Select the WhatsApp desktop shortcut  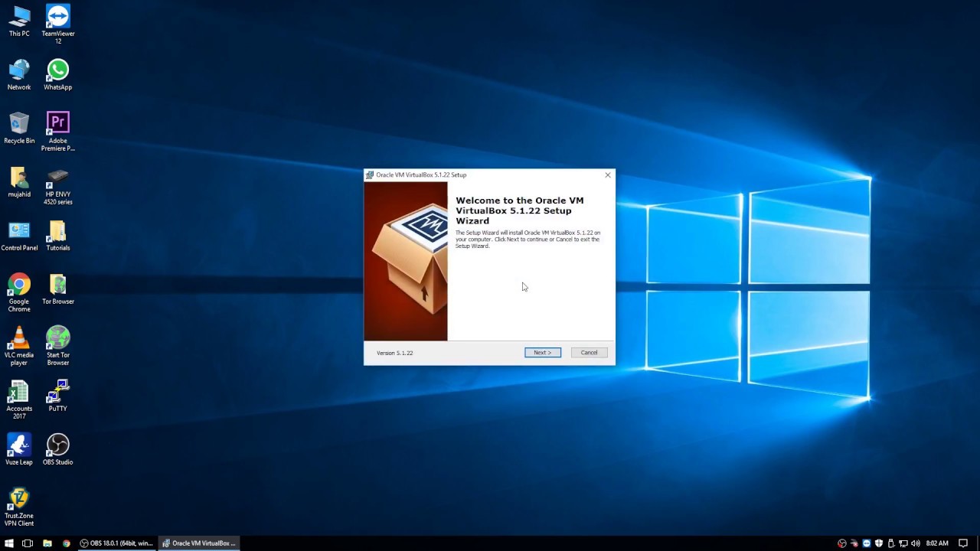click(x=58, y=75)
